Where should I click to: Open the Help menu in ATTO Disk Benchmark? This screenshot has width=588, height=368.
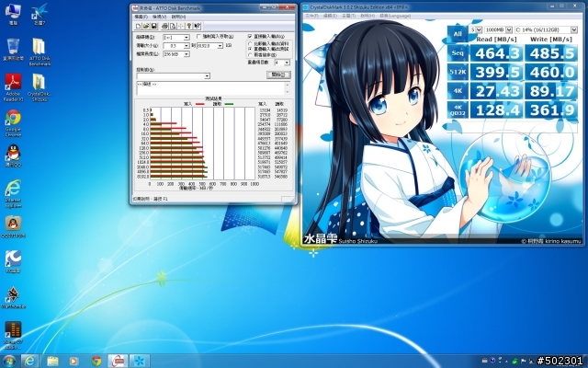178,17
